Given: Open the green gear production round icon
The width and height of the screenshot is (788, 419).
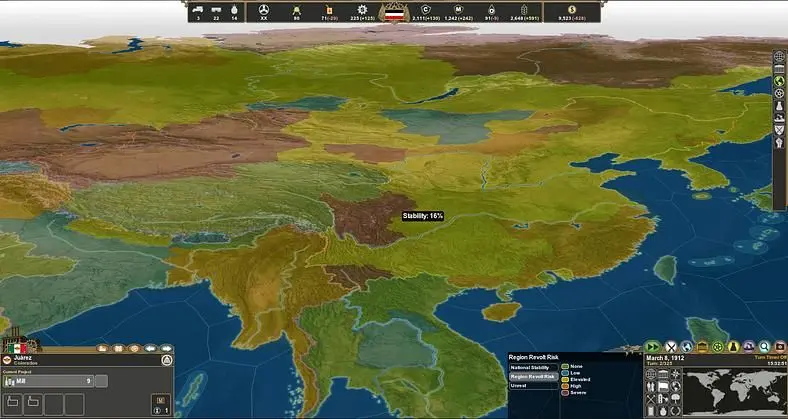Looking at the screenshot, I should 718,347.
